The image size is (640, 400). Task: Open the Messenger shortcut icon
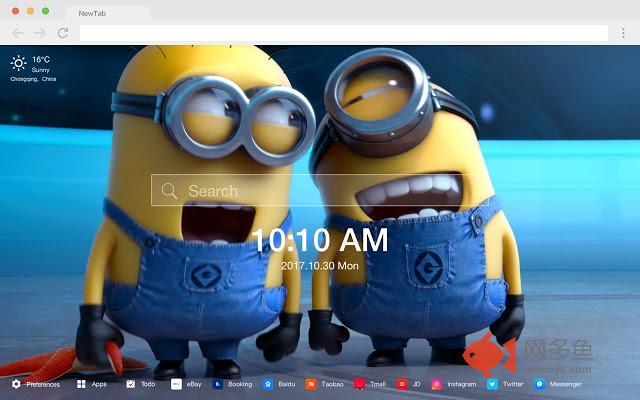click(x=539, y=384)
